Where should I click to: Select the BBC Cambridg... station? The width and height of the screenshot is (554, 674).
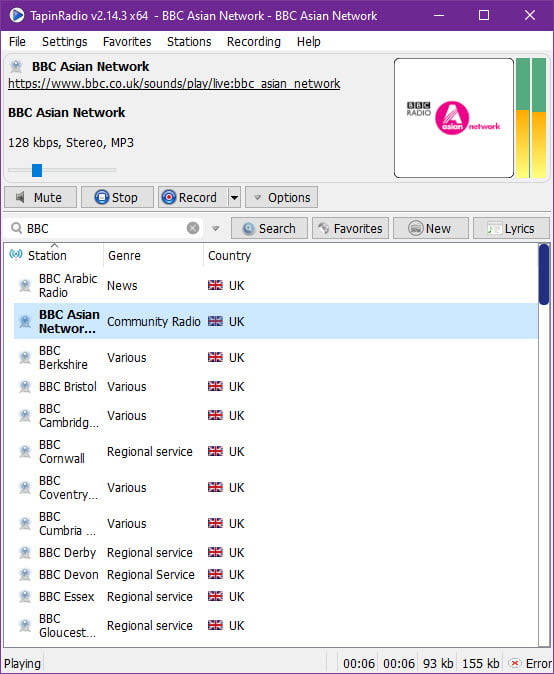pos(275,416)
